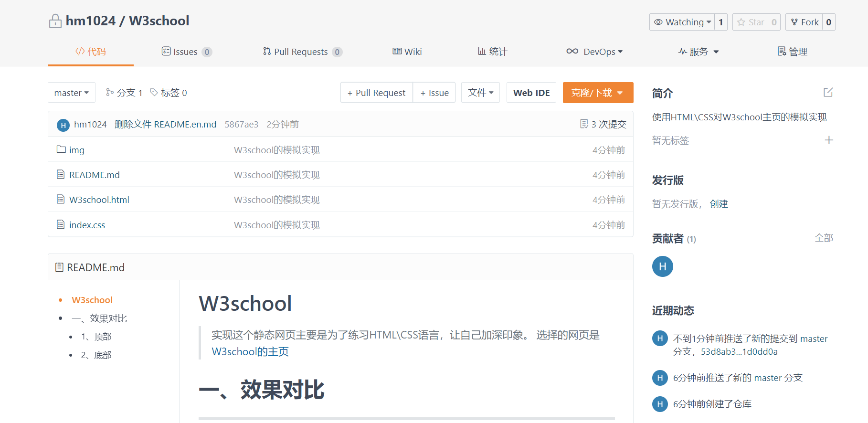
Task: Jump to 1、顶部 in outline
Action: click(x=96, y=337)
